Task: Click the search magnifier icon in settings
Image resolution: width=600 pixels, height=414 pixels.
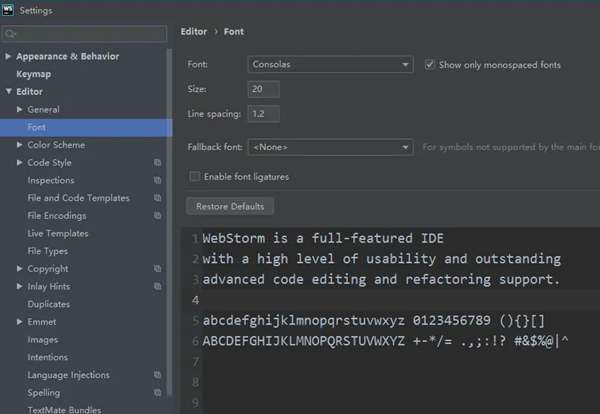Action: click(x=13, y=33)
